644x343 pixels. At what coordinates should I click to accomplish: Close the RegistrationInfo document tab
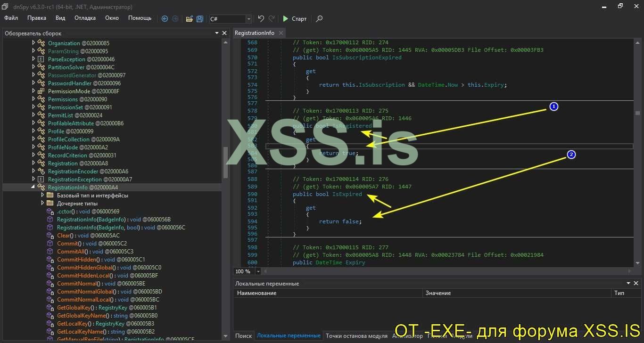click(281, 33)
